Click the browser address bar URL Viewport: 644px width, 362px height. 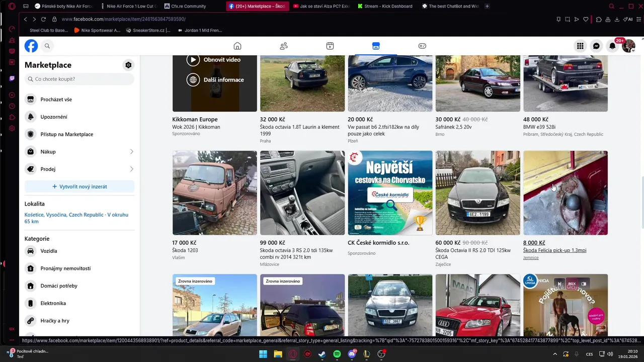coord(124,19)
